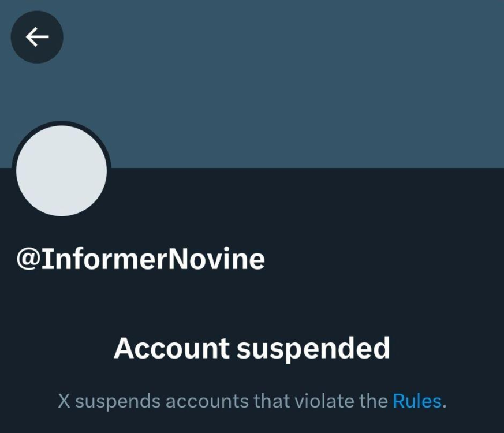Open the Rules link
The width and height of the screenshot is (504, 433).
(417, 401)
